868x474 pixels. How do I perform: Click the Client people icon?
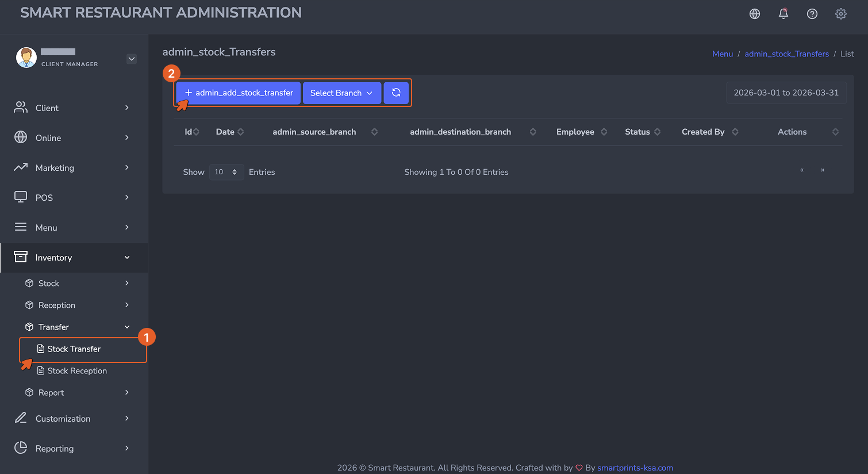click(21, 108)
